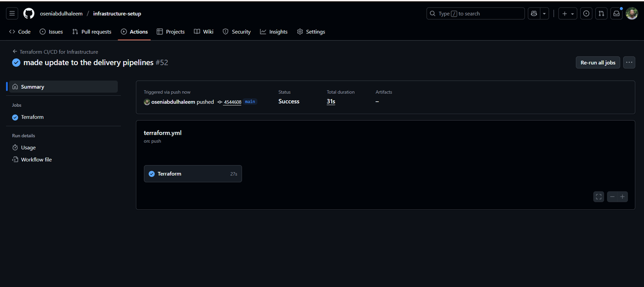Viewport: 644px width, 287px height.
Task: Click Re-run all jobs button
Action: (598, 63)
